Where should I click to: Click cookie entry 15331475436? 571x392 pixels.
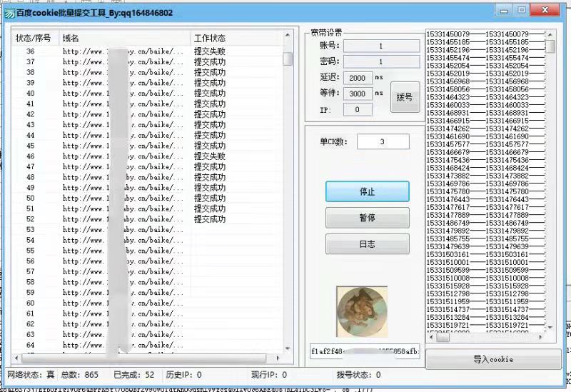point(485,160)
